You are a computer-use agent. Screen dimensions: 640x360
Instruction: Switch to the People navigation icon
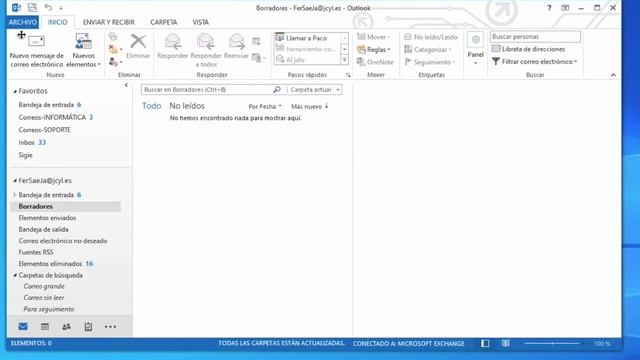click(66, 327)
